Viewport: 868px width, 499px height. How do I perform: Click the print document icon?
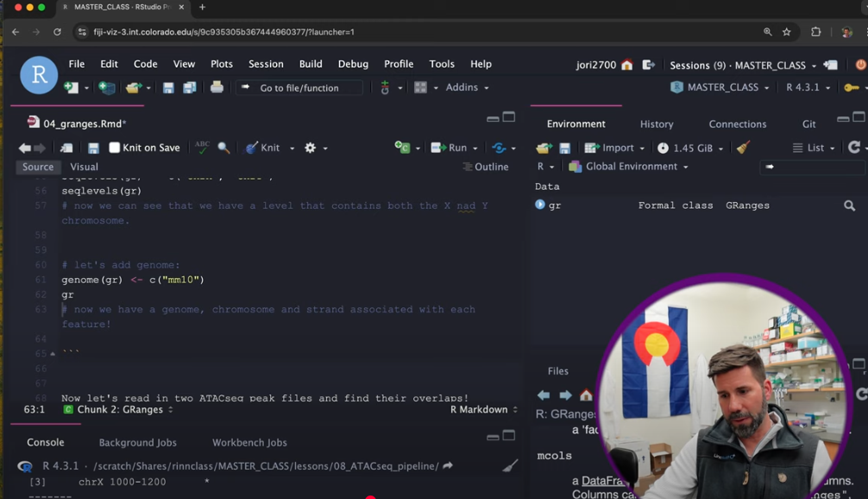pos(217,87)
